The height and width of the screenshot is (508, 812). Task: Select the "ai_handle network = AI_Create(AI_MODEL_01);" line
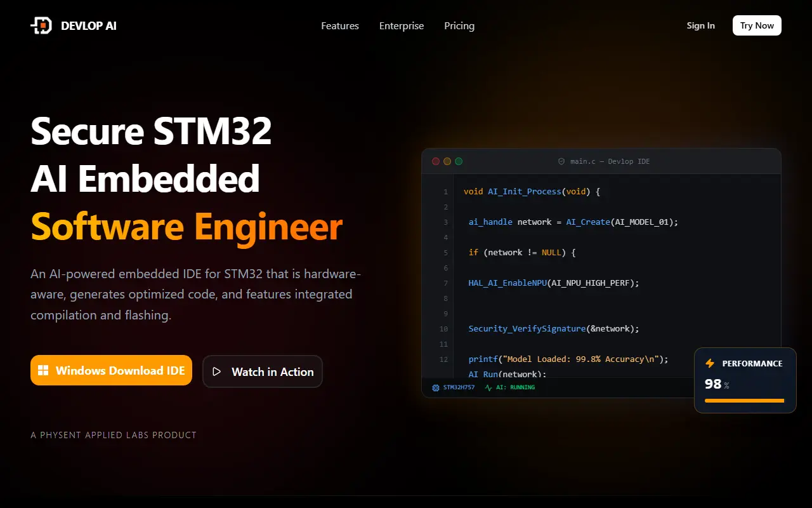[x=573, y=222]
